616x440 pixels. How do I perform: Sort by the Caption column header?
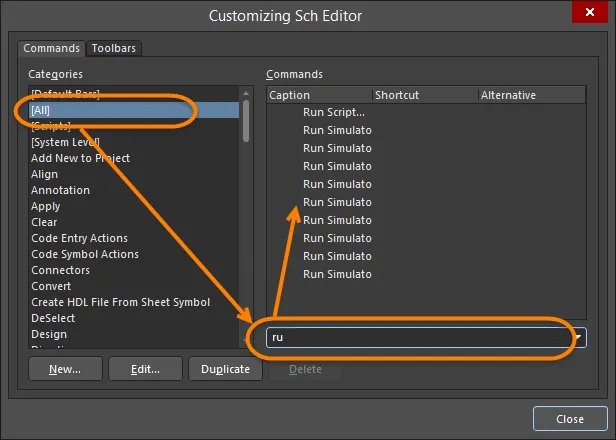tap(319, 95)
